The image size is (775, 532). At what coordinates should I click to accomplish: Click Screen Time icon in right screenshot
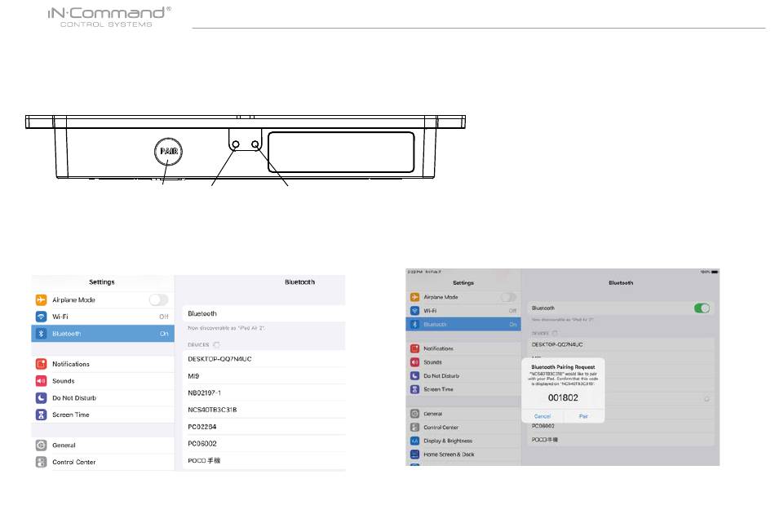click(414, 389)
